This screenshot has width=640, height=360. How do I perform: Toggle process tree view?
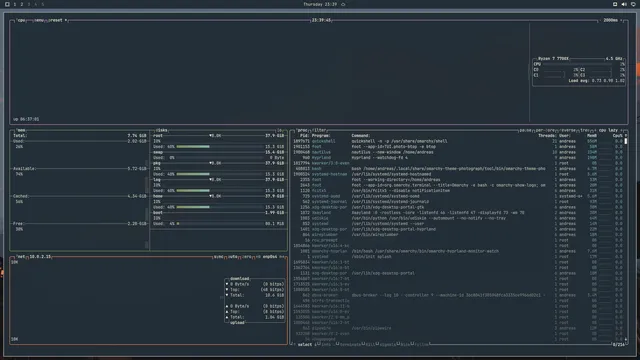(585, 130)
